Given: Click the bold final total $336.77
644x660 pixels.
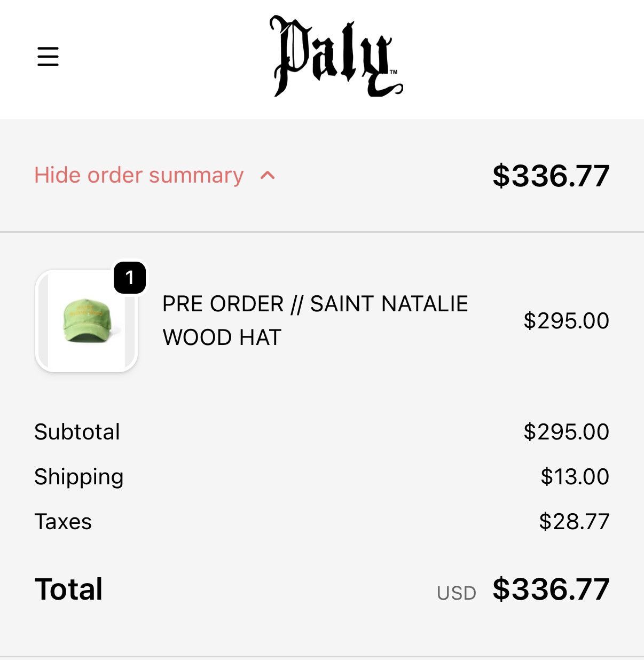Looking at the screenshot, I should 551,589.
